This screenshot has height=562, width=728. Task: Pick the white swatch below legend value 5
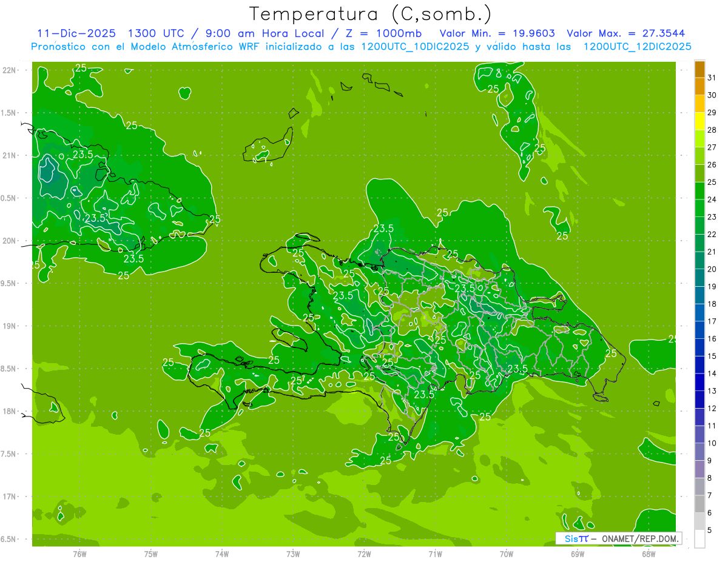699,539
